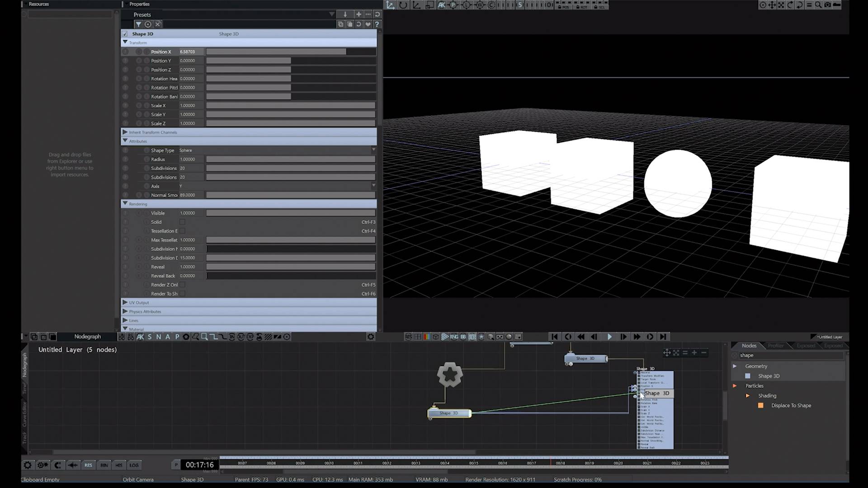The height and width of the screenshot is (488, 868).
Task: Adjust the Position X slider
Action: tap(291, 52)
